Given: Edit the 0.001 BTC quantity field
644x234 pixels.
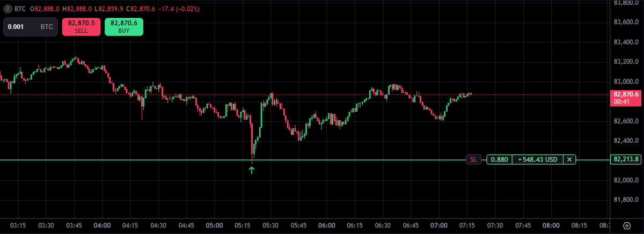Looking at the screenshot, I should (x=30, y=27).
